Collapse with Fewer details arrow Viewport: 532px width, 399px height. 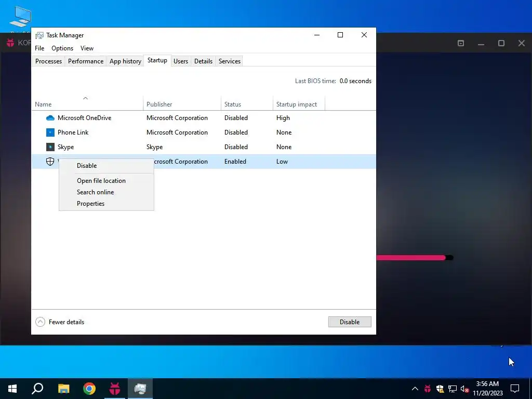pos(40,322)
